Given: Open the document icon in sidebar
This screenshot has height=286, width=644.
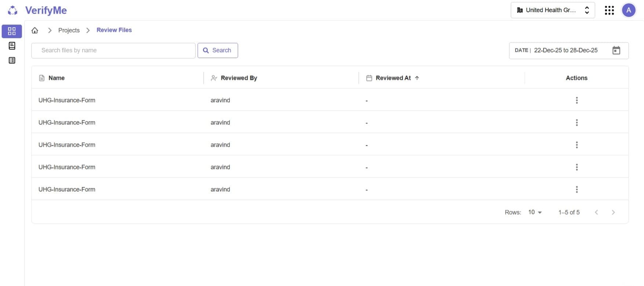Looking at the screenshot, I should click(12, 46).
